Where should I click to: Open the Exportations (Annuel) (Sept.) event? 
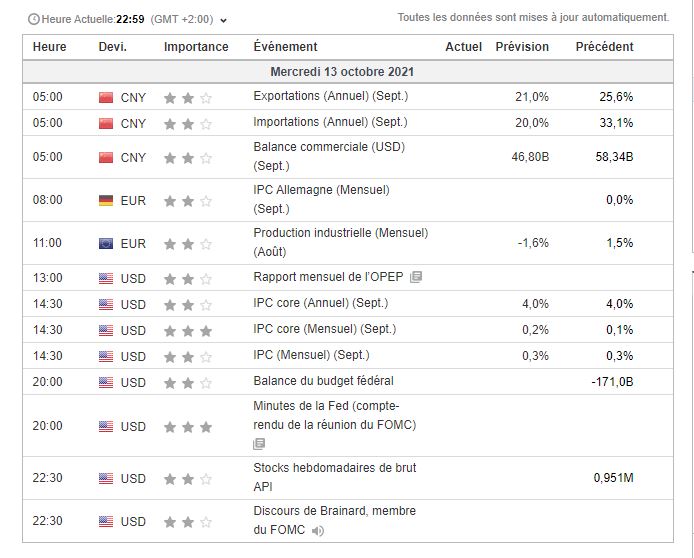pyautogui.click(x=331, y=97)
